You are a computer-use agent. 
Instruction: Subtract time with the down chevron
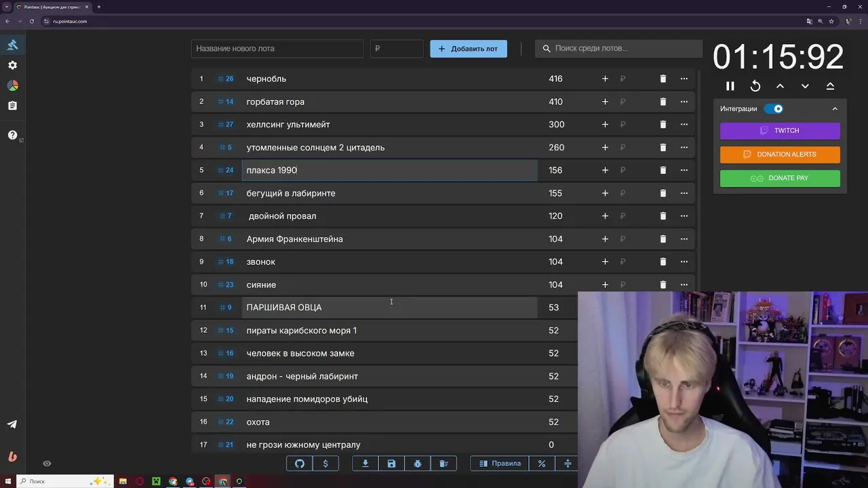pos(805,86)
